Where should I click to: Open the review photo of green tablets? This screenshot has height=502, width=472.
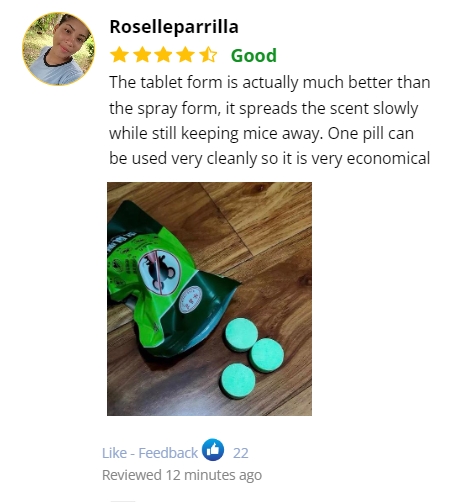click(x=209, y=299)
